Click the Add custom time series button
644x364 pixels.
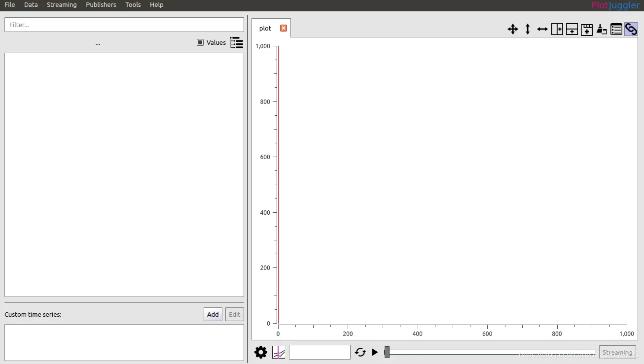[x=213, y=314]
